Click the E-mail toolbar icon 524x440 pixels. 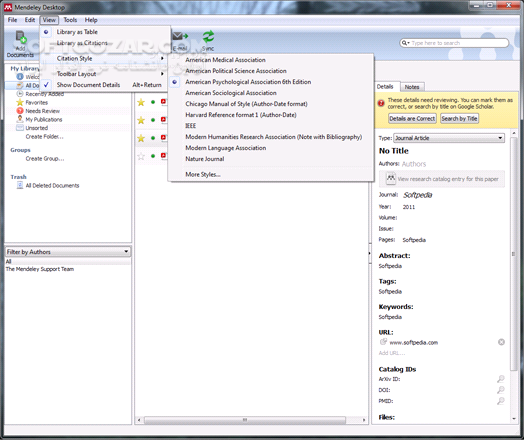pyautogui.click(x=180, y=36)
